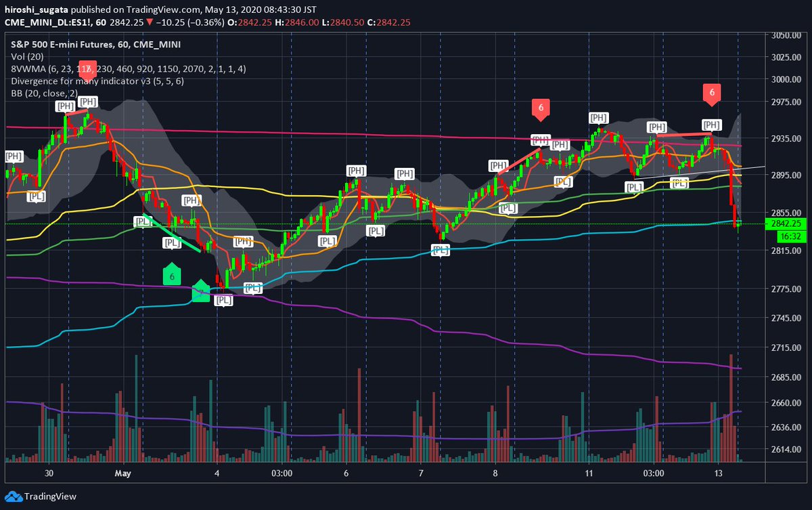Click the 2775.00 price axis label
812x510 pixels.
tap(786, 290)
